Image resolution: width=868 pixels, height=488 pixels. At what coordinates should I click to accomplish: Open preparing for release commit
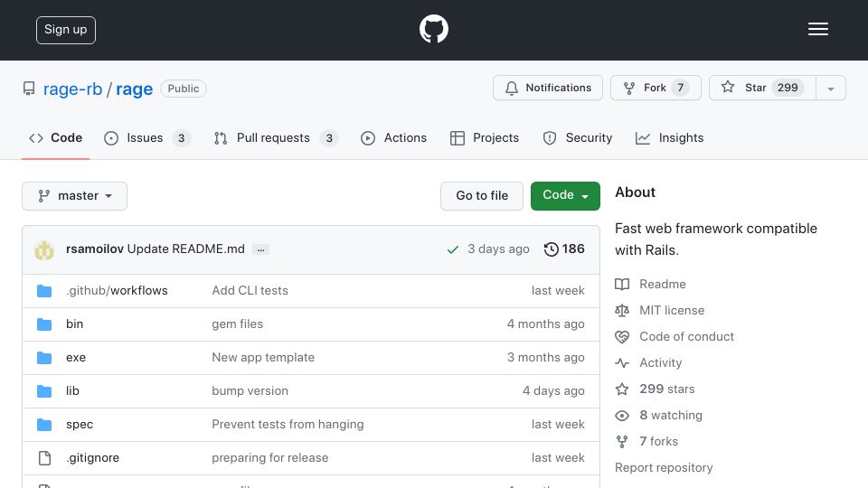[x=269, y=457]
